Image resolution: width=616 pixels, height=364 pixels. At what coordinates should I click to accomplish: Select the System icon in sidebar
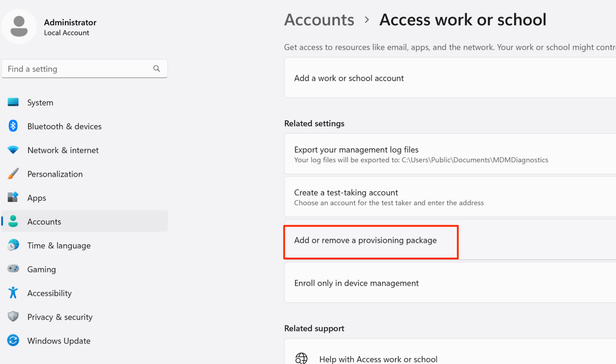click(x=13, y=102)
